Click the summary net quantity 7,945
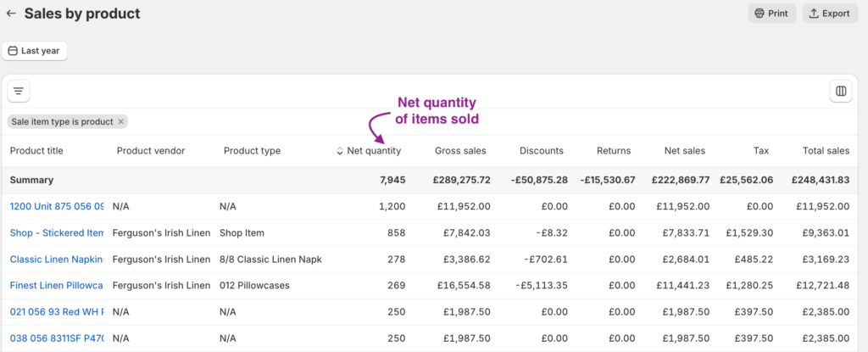Screen dimensions: 868x352 click(392, 180)
